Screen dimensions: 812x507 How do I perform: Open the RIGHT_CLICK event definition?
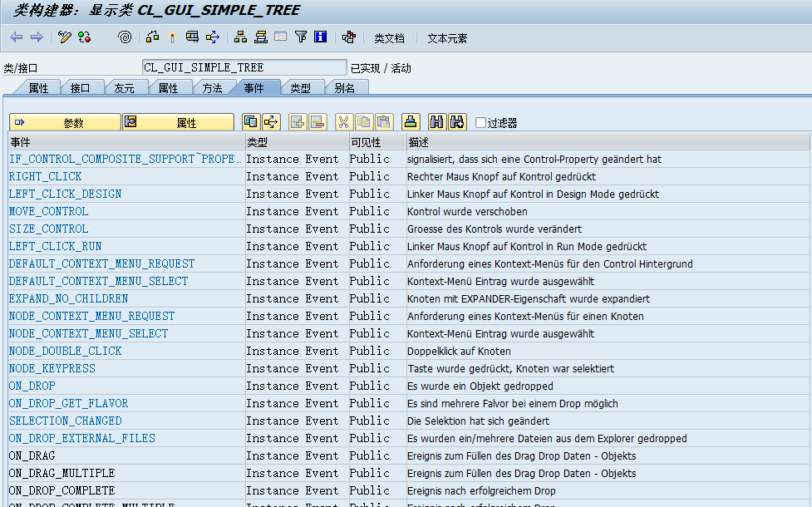pyautogui.click(x=44, y=176)
